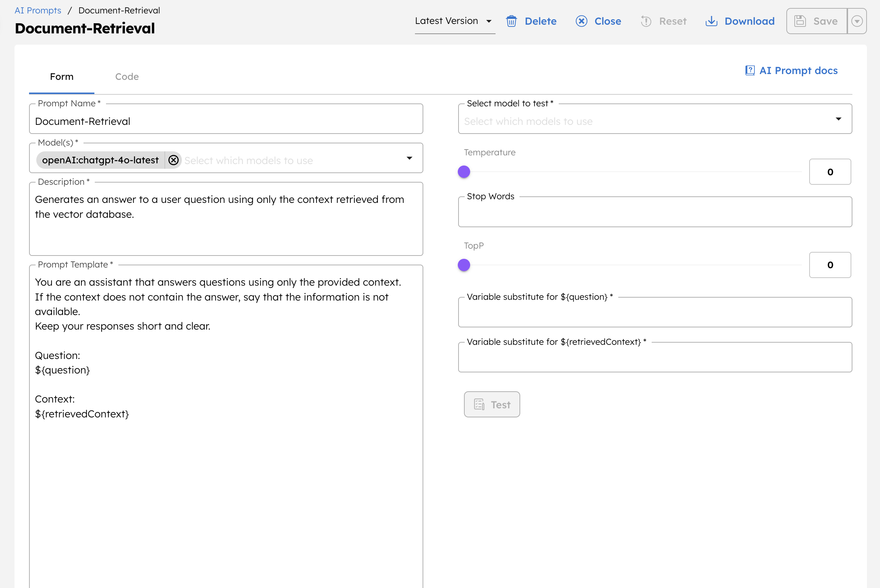Click the TopP slider handle

point(464,265)
